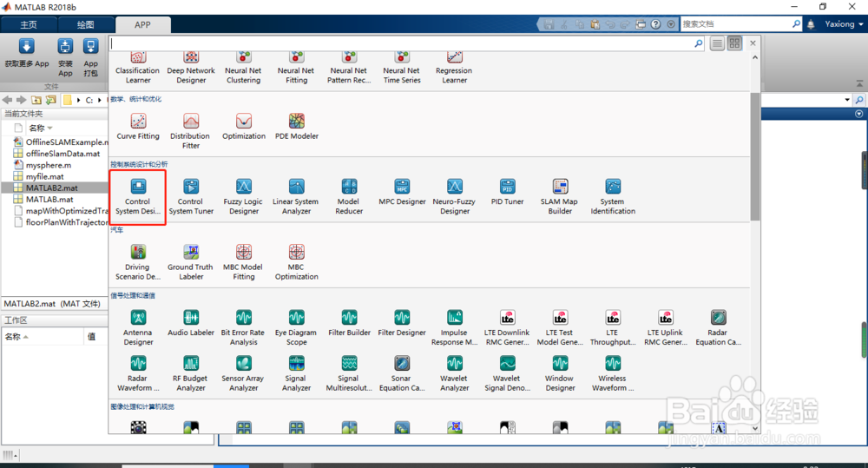Expand the Yaxiong account dropdown
The height and width of the screenshot is (468, 868).
click(844, 23)
